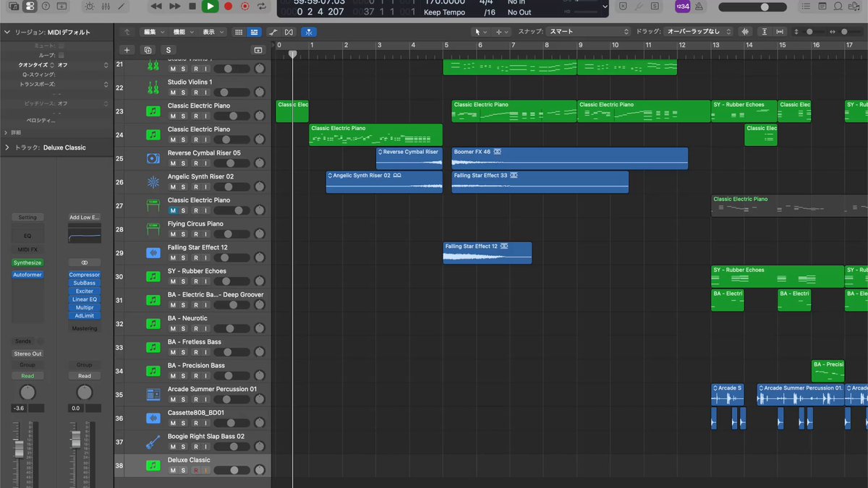This screenshot has width=868, height=488.
Task: Click the Compressor plugin slot
Action: tap(85, 275)
